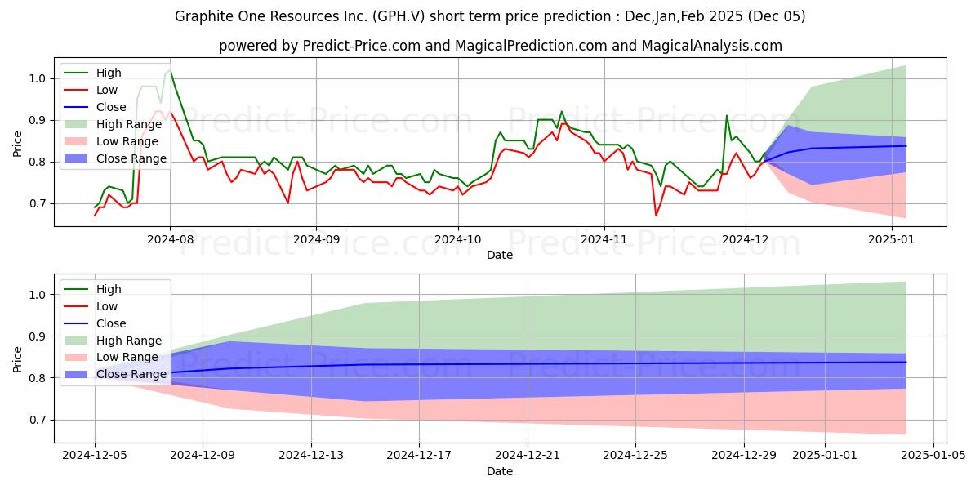Click the 'powered by Predict-Price.com' subtitle line
980x490 pixels.
500,46
